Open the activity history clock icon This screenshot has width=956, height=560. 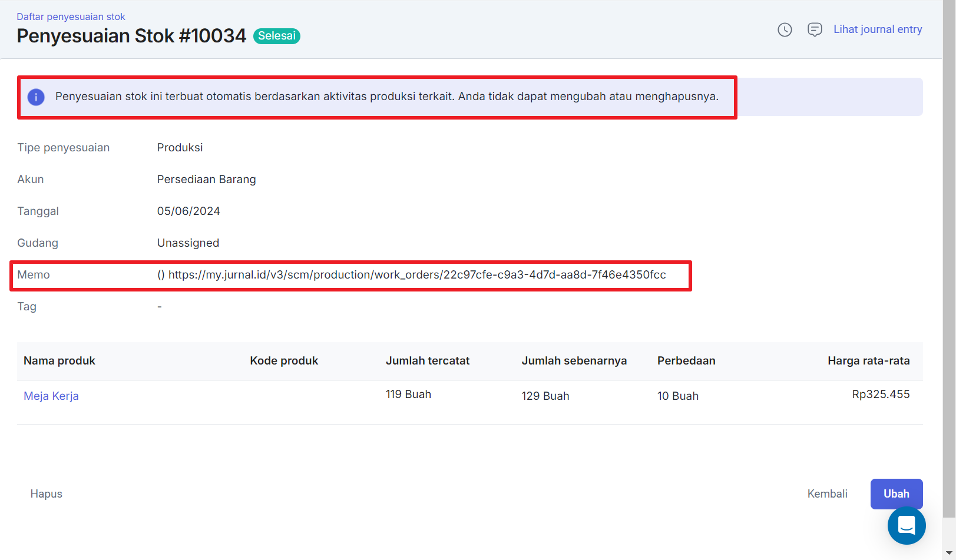click(x=785, y=29)
